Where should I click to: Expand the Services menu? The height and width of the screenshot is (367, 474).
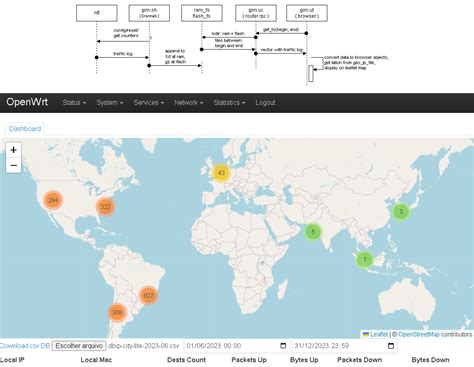149,103
